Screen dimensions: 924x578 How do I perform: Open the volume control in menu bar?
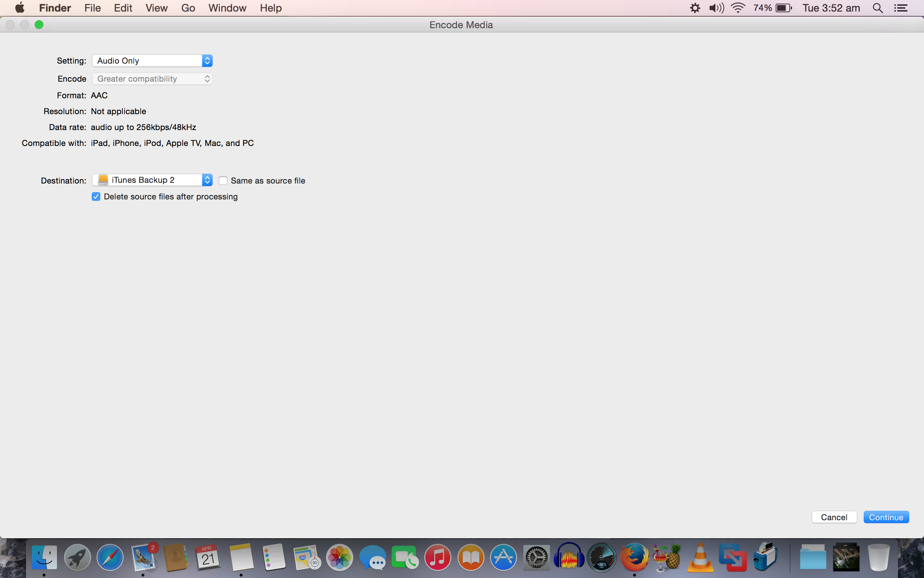(716, 8)
